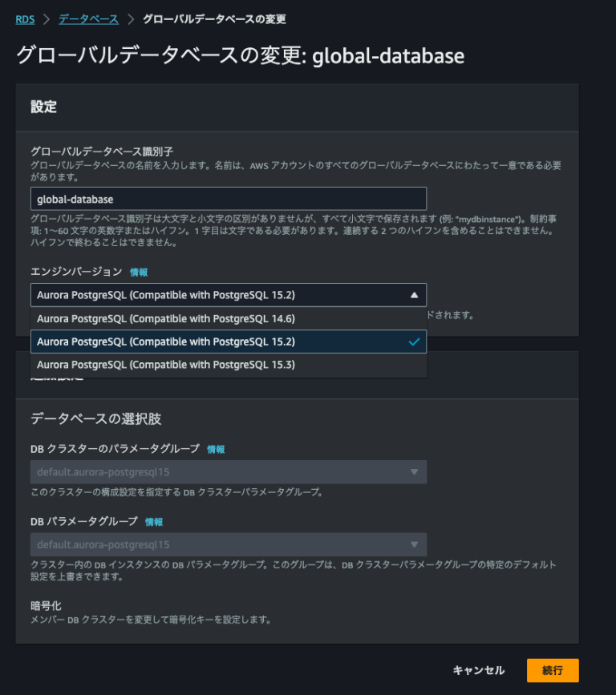Cancel changes with the キャンセル button
The height and width of the screenshot is (695, 616).
478,670
